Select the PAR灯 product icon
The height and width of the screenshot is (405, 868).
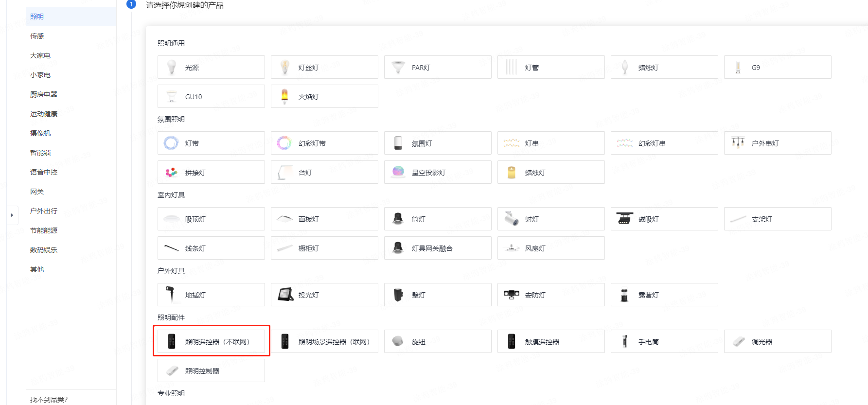(398, 67)
